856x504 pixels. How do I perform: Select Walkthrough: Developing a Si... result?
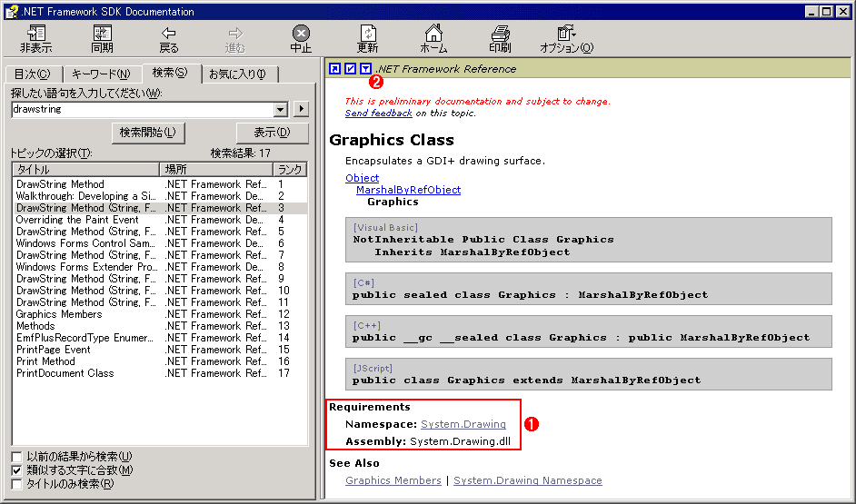coord(159,196)
